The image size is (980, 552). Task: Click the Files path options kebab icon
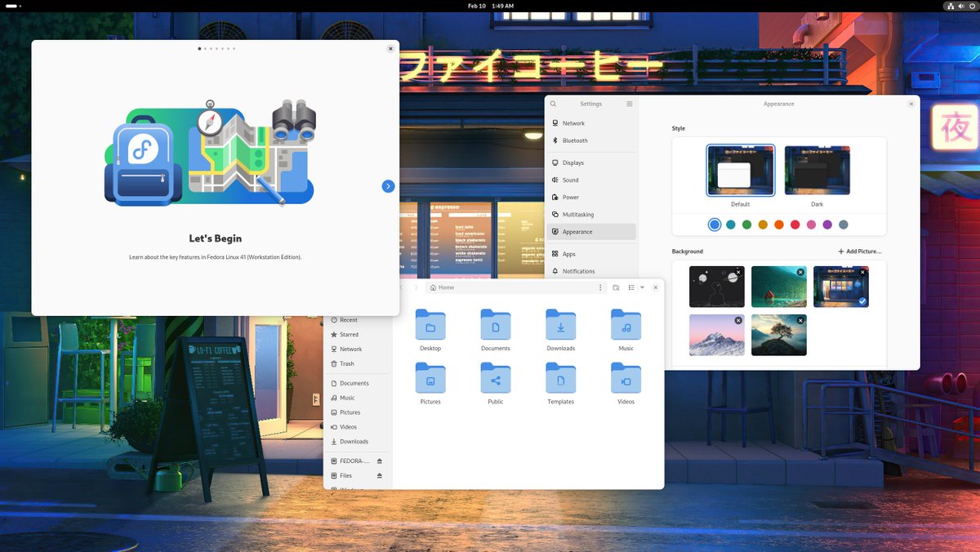(x=600, y=287)
